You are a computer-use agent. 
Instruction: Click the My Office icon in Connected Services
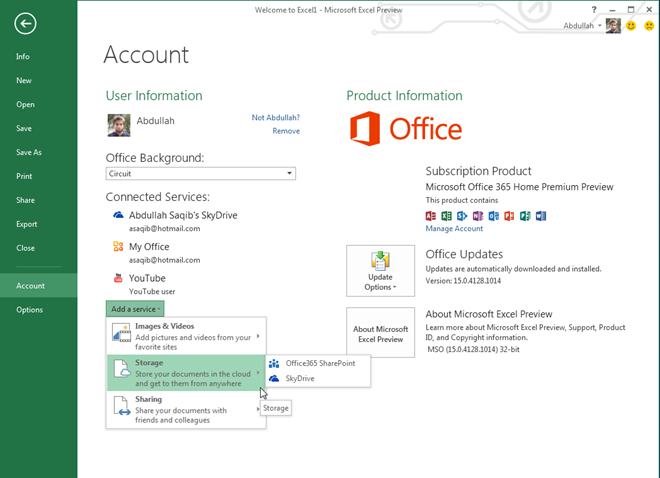point(118,246)
